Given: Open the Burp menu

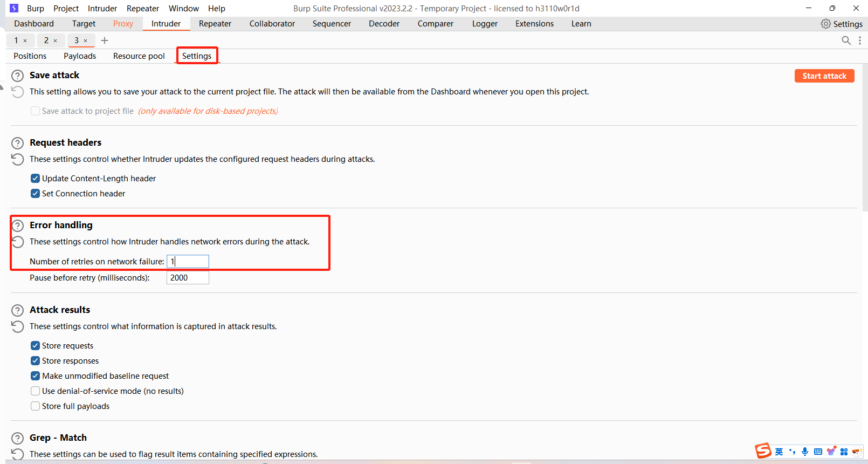Looking at the screenshot, I should (36, 9).
